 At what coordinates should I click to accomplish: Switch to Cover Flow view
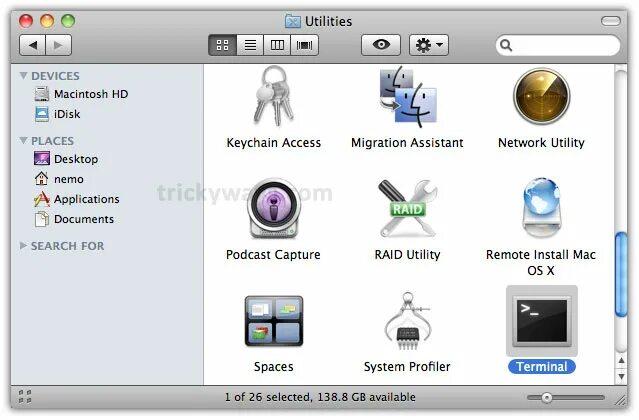[304, 45]
